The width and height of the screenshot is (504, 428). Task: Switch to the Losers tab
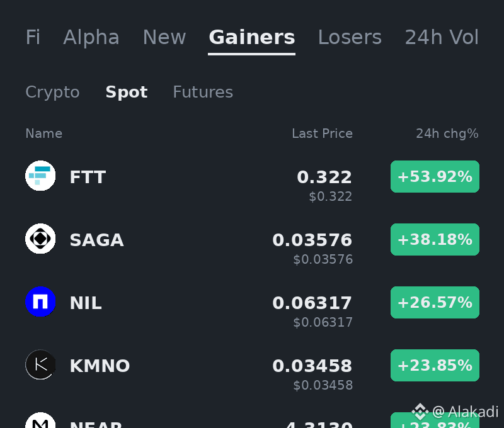coord(350,37)
